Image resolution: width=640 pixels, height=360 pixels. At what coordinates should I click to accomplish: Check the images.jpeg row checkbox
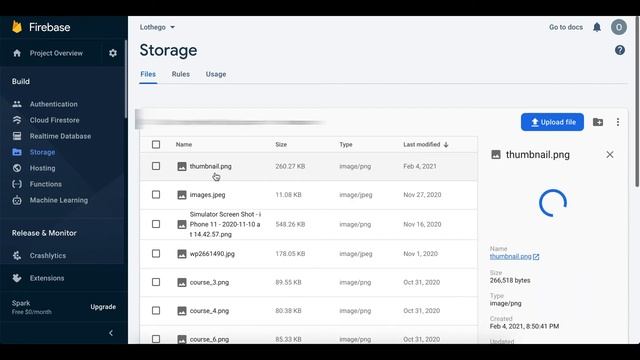(x=156, y=195)
